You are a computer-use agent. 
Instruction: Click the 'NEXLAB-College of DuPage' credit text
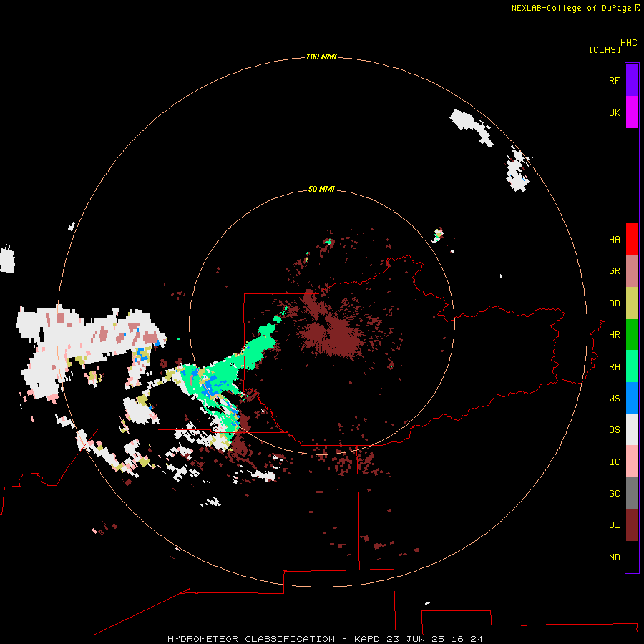572,8
